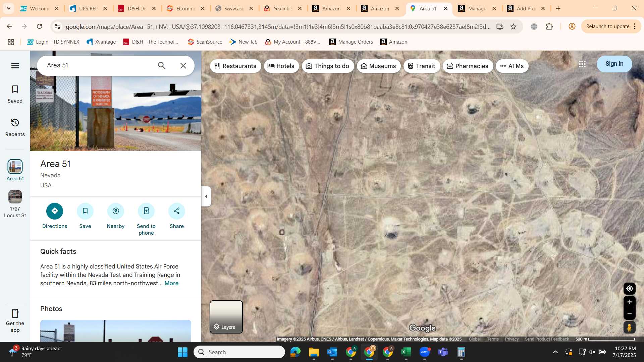Open the Google Maps hamburger menu

pos(15,66)
